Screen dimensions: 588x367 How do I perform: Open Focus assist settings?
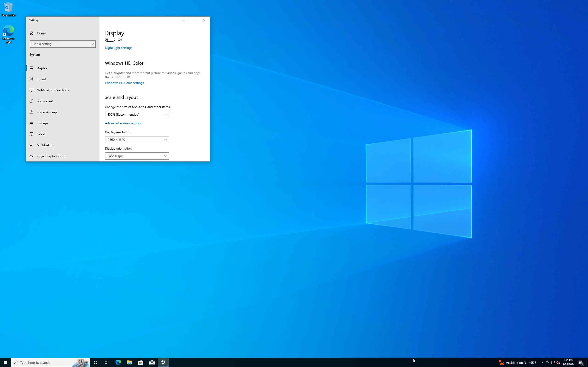[x=45, y=101]
